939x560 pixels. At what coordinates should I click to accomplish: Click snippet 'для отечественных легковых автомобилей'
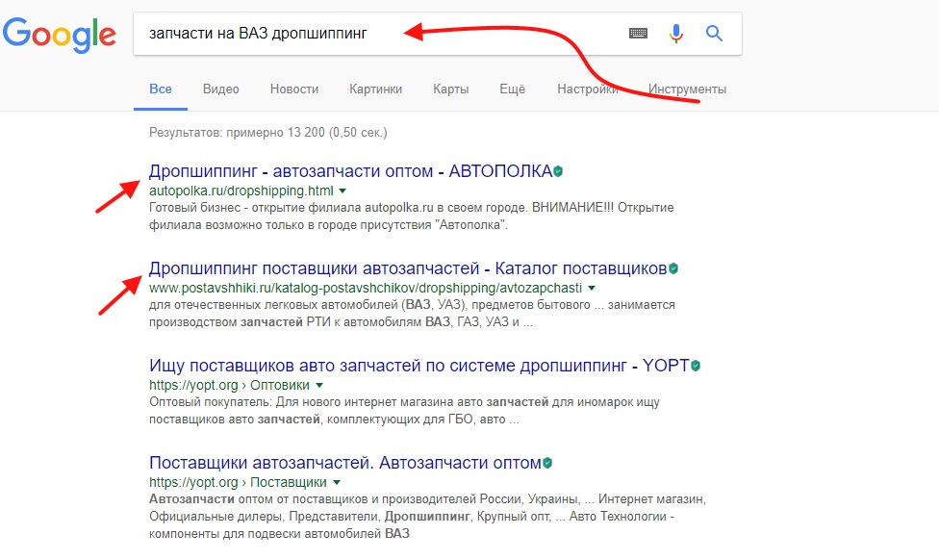(x=274, y=305)
